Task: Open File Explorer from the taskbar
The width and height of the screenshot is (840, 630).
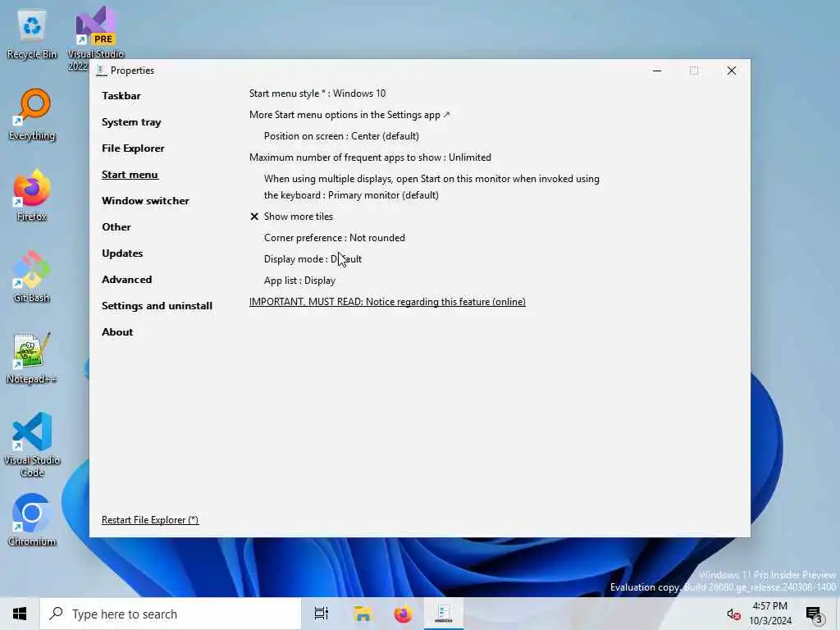Action: 363,614
